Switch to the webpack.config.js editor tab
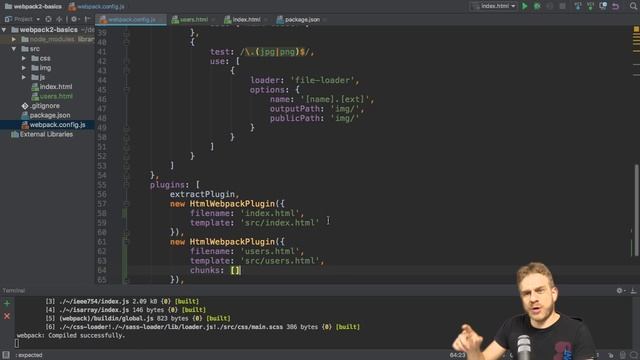 click(131, 20)
